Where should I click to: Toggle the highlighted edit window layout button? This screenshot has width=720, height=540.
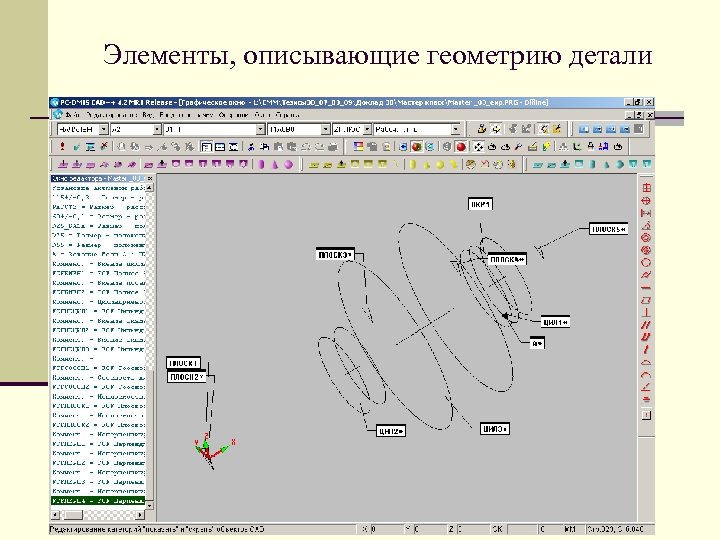pos(206,147)
